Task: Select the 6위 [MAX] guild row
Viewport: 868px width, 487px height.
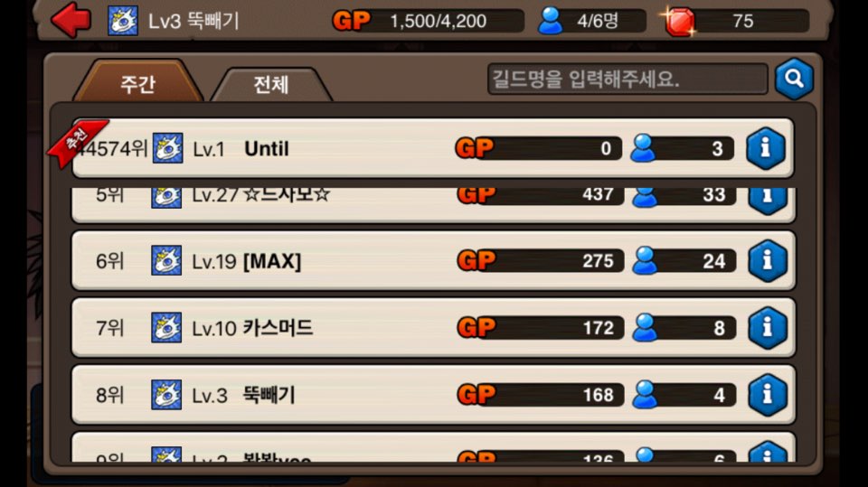Action: (433, 260)
